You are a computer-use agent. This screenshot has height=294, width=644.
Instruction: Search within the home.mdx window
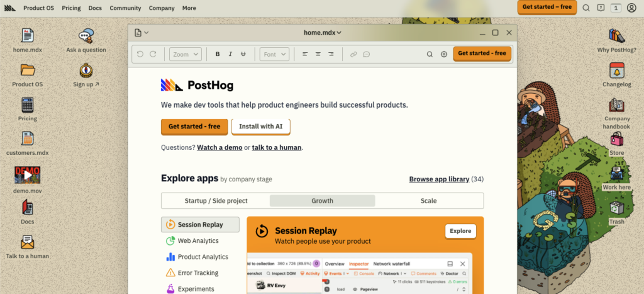(x=430, y=54)
